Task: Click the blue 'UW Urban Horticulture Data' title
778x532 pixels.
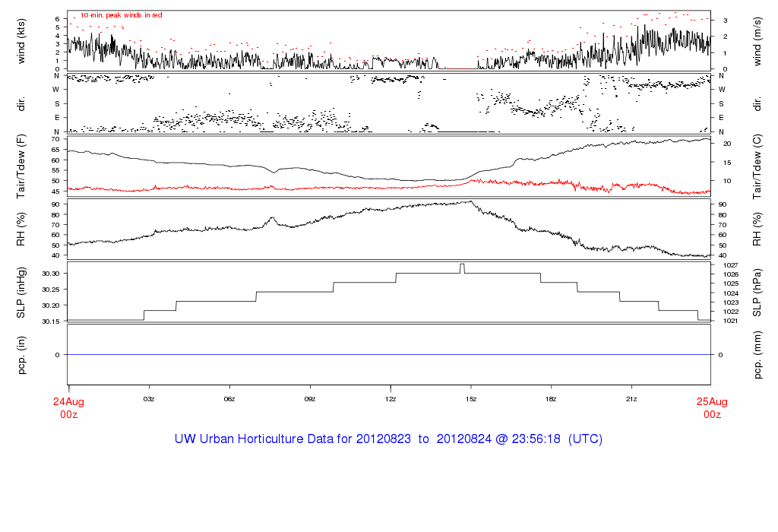Action: [388, 439]
